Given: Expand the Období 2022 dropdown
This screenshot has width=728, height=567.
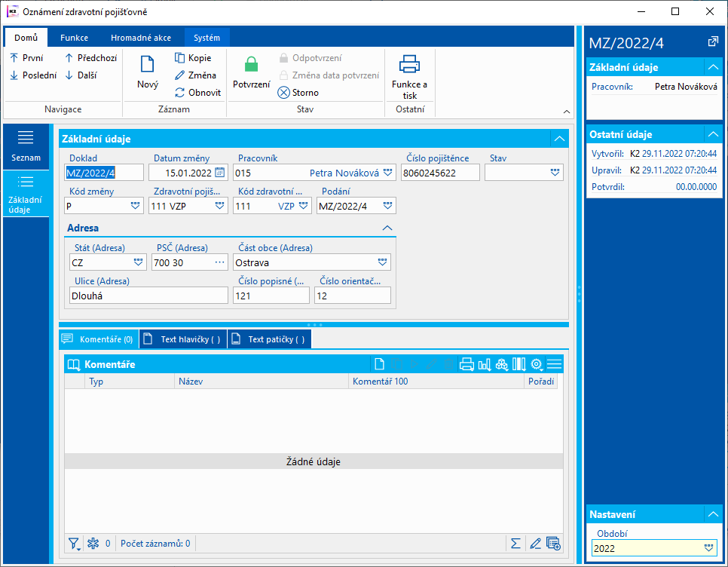Looking at the screenshot, I should click(708, 548).
